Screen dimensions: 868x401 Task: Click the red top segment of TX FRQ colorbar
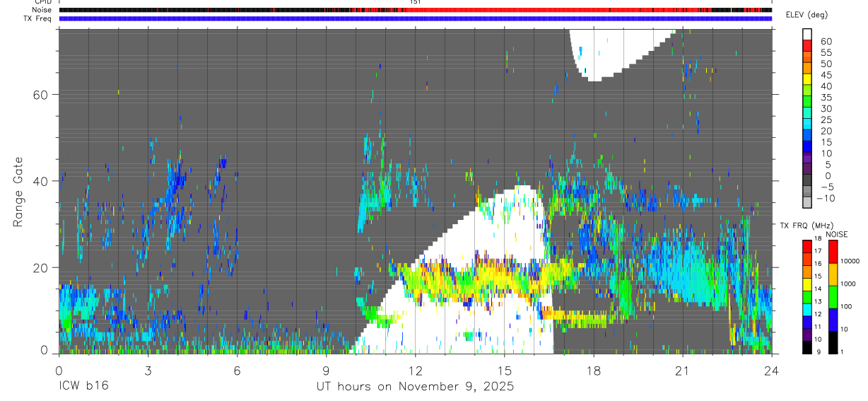tap(807, 247)
